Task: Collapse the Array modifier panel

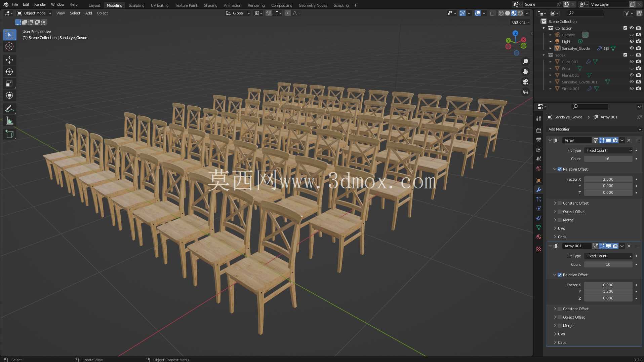Action: 550,140
